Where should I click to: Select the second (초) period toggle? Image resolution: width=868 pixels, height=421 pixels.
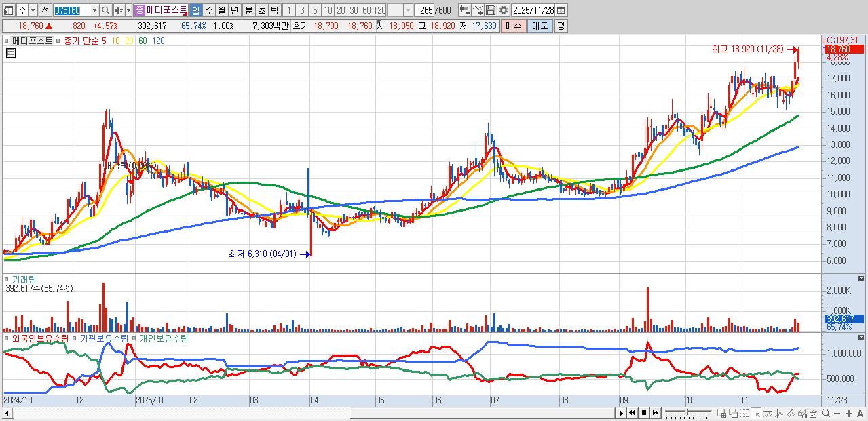261,10
